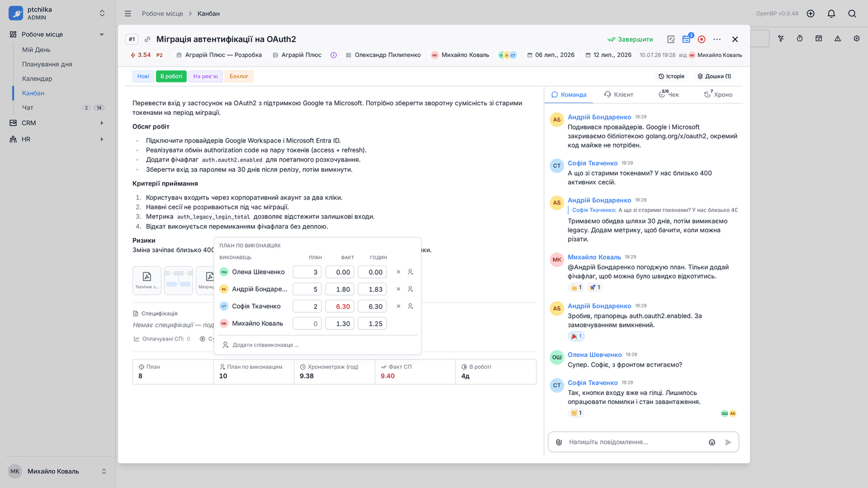Open the Історія link
This screenshot has width=868, height=488.
point(671,76)
